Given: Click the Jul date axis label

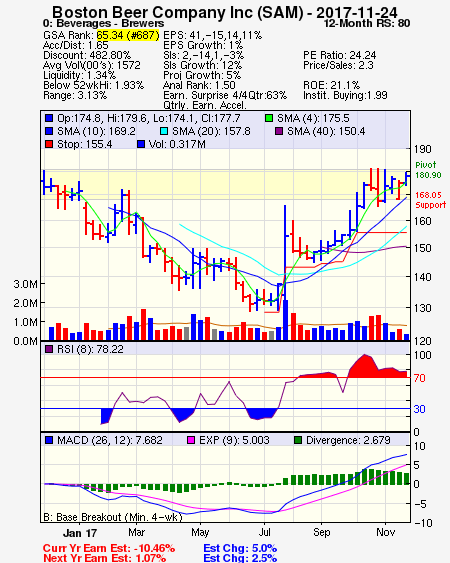Looking at the screenshot, I should [265, 532].
